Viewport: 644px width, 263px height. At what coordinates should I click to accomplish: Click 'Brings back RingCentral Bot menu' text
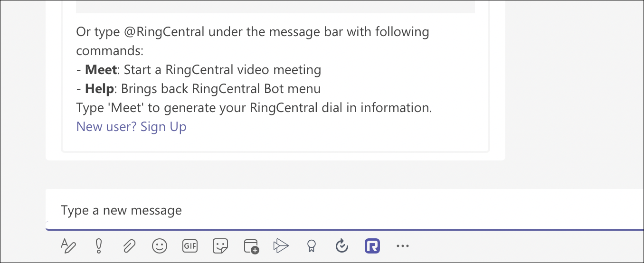coord(221,89)
